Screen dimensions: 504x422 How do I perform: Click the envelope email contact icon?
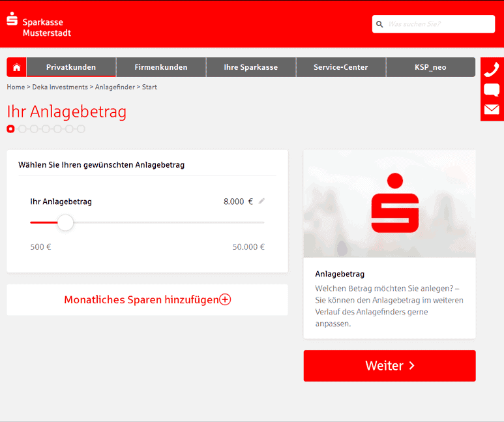[x=492, y=110]
